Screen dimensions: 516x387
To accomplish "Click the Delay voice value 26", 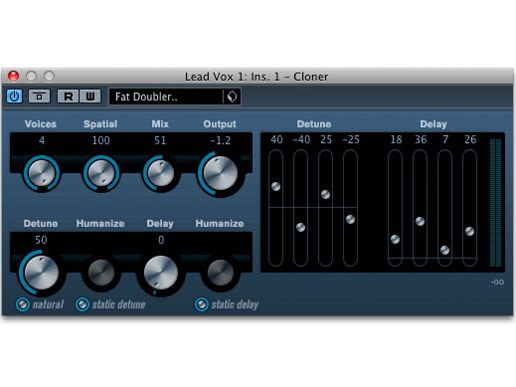I will (470, 139).
